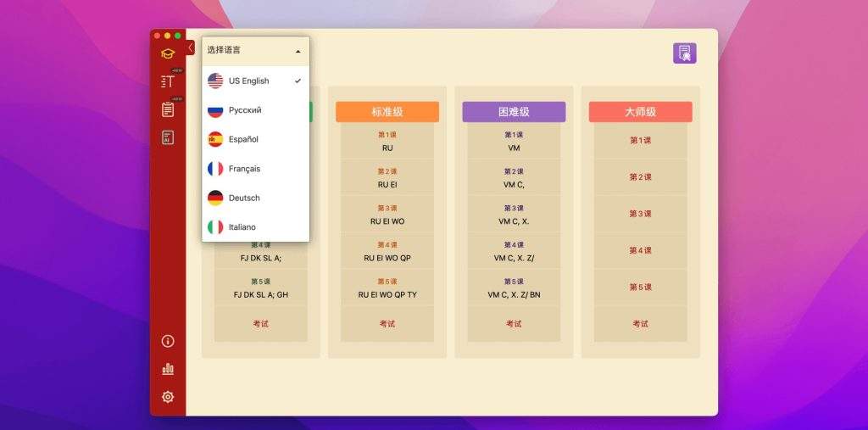Open settings via the gear icon

point(168,397)
